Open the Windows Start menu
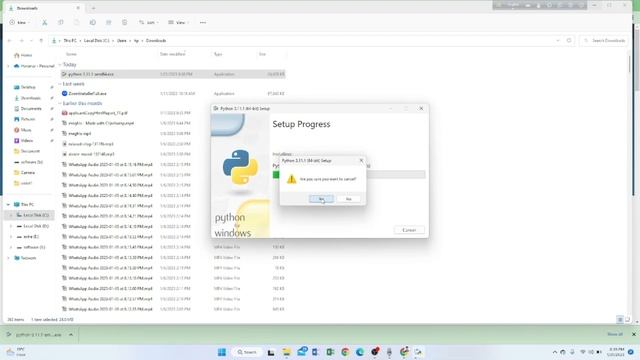The height and width of the screenshot is (360, 640). (x=222, y=352)
